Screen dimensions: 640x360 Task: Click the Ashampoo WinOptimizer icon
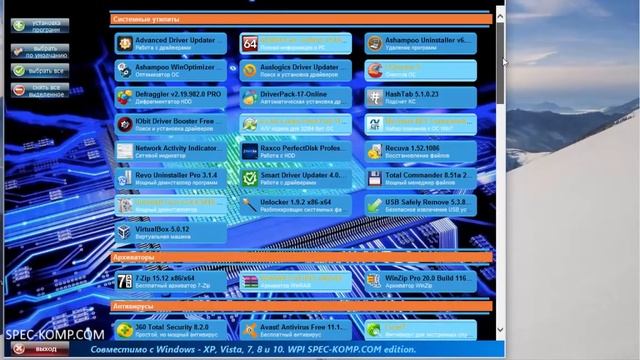coord(125,70)
